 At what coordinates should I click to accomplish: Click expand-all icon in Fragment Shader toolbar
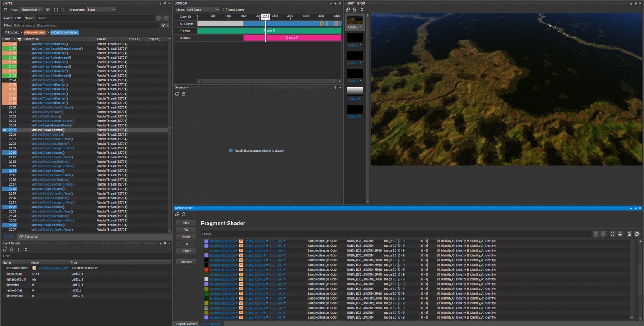[613, 234]
